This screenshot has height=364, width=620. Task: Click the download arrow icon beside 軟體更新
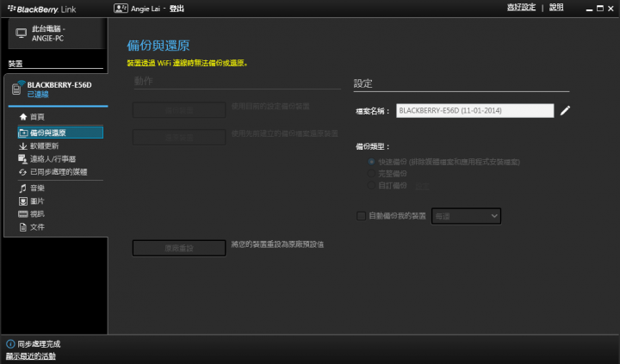pos(23,145)
